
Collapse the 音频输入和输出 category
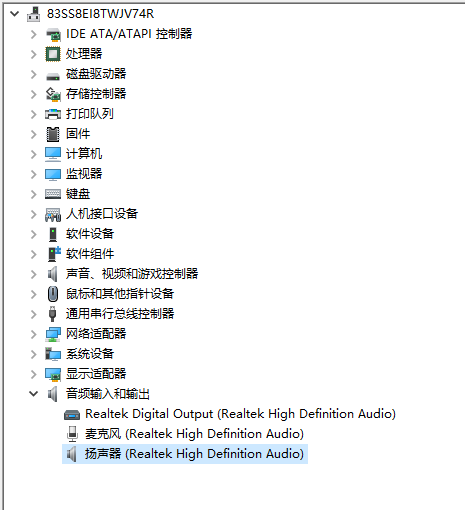(x=33, y=394)
